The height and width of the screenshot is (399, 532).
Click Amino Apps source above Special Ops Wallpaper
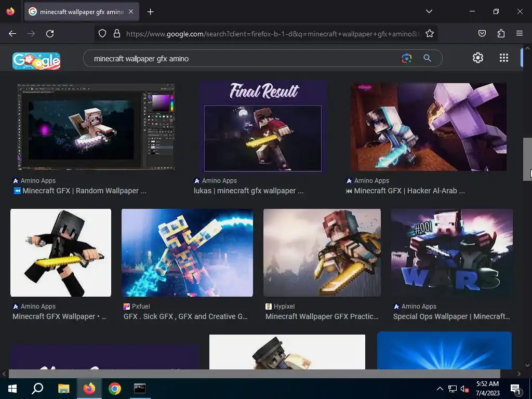pos(415,307)
